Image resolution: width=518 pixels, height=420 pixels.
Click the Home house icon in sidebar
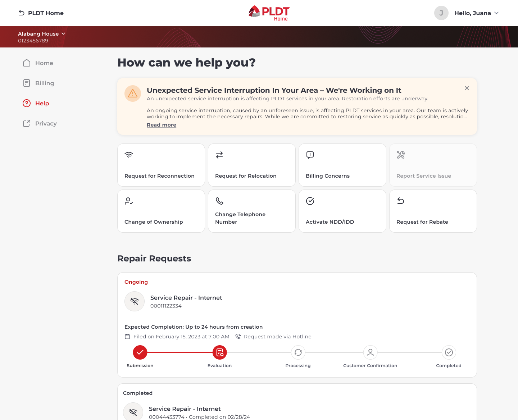(x=27, y=63)
